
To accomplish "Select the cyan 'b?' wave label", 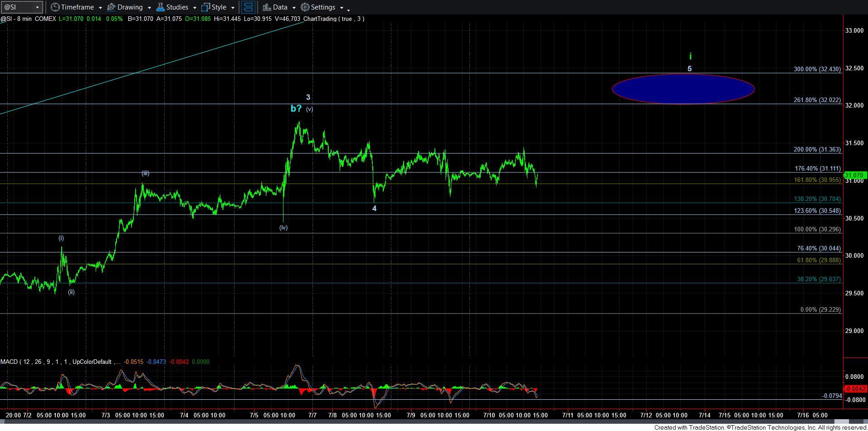I will point(296,108).
